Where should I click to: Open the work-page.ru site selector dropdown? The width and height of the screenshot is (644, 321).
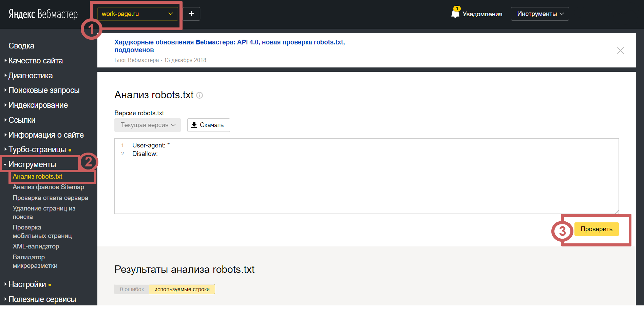[x=137, y=14]
